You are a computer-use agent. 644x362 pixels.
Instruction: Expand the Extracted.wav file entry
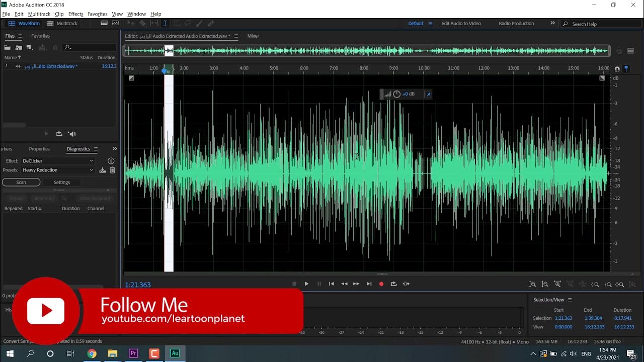[6, 66]
